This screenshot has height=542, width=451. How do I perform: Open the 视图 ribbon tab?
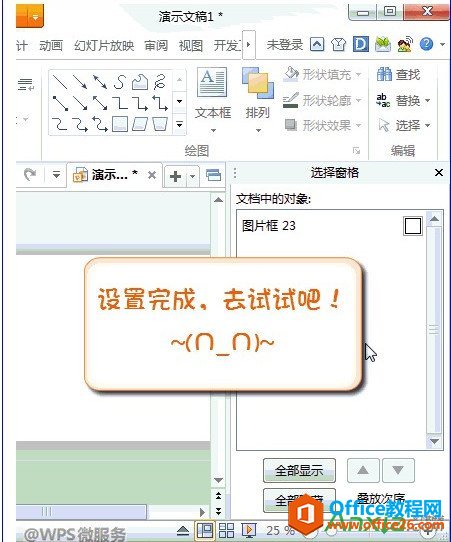coord(190,45)
